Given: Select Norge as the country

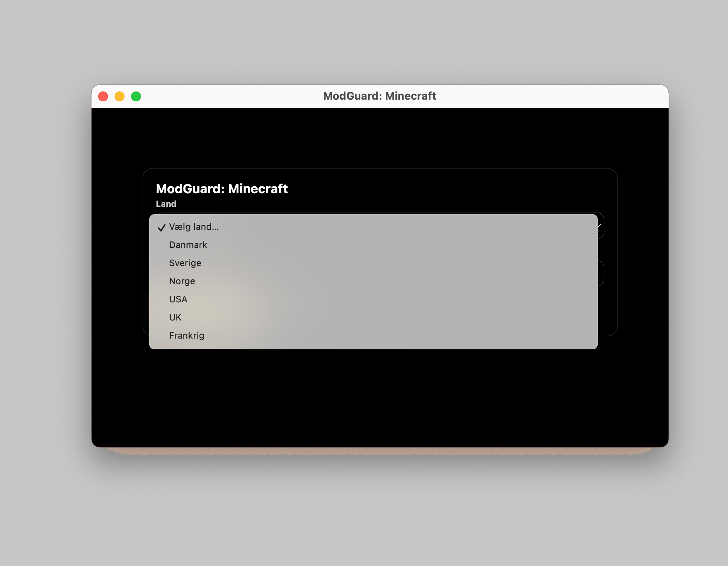Looking at the screenshot, I should click(373, 281).
